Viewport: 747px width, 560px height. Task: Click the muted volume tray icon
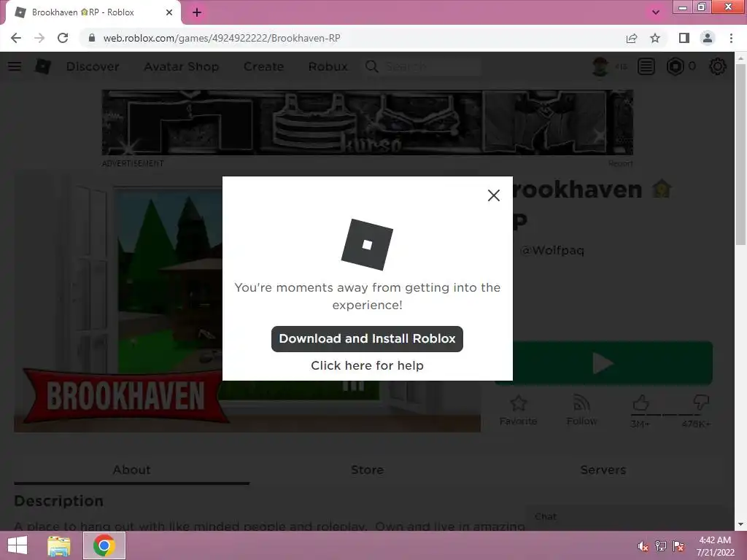643,546
